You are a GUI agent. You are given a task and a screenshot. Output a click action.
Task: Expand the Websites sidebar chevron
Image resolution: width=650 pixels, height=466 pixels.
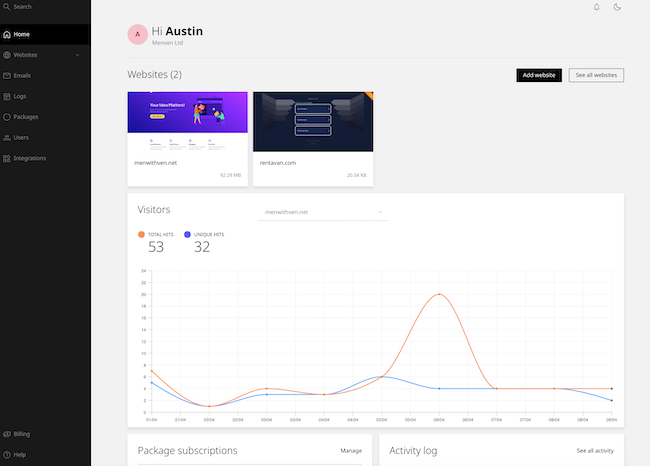coord(77,55)
